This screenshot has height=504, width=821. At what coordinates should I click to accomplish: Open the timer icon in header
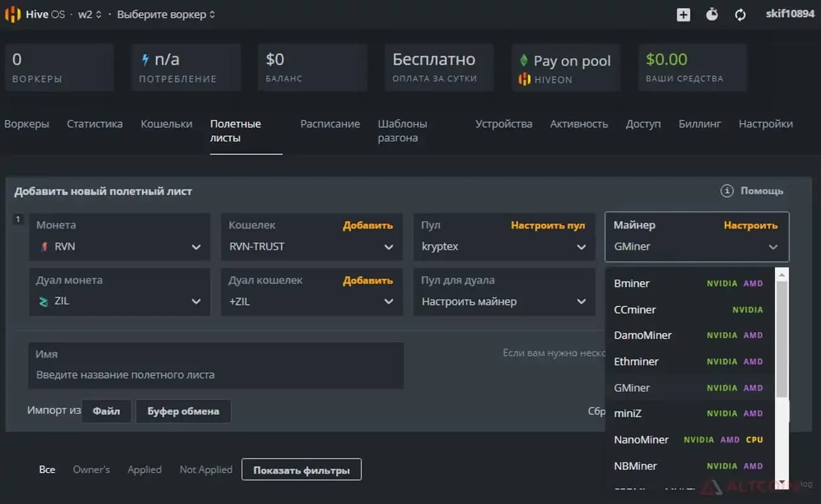[x=712, y=14]
